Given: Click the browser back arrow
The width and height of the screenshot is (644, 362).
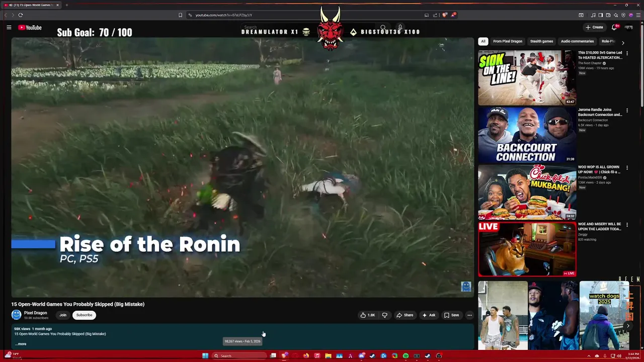Looking at the screenshot, I should (6, 15).
